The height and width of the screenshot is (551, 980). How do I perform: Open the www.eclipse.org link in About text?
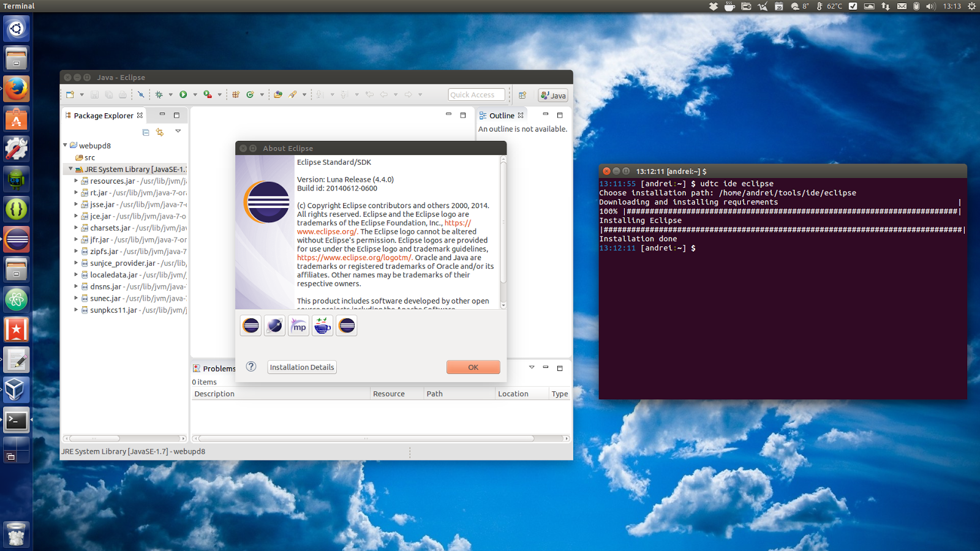point(327,231)
